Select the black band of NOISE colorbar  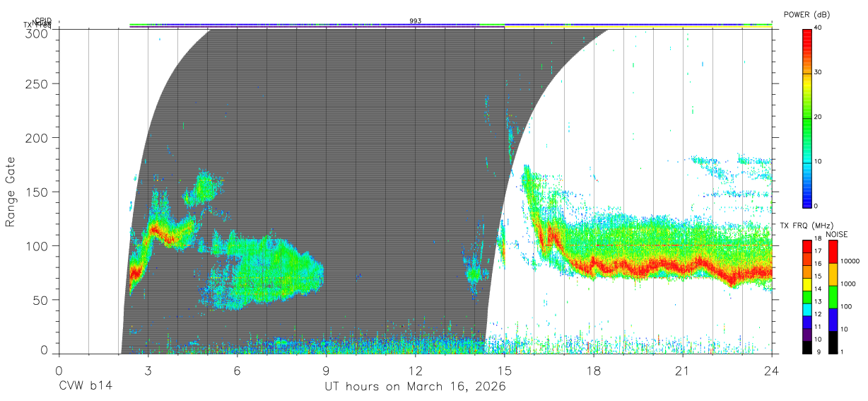pyautogui.click(x=832, y=342)
